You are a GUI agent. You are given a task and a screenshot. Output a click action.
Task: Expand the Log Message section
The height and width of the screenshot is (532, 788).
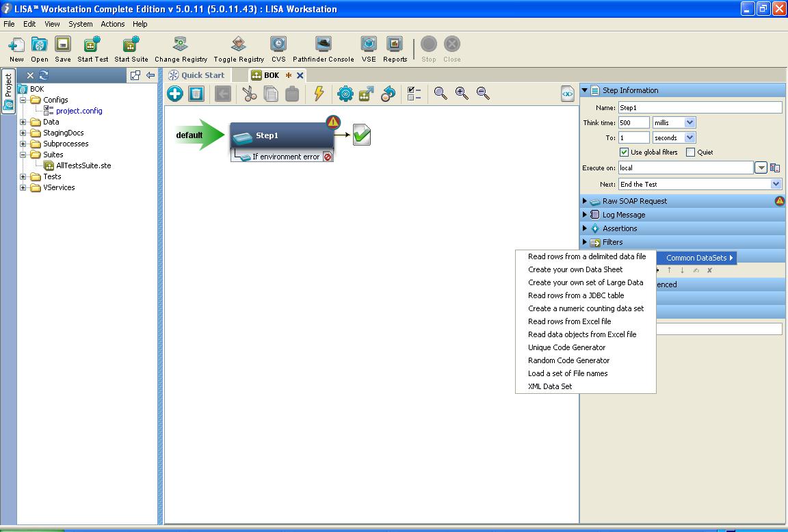point(584,215)
